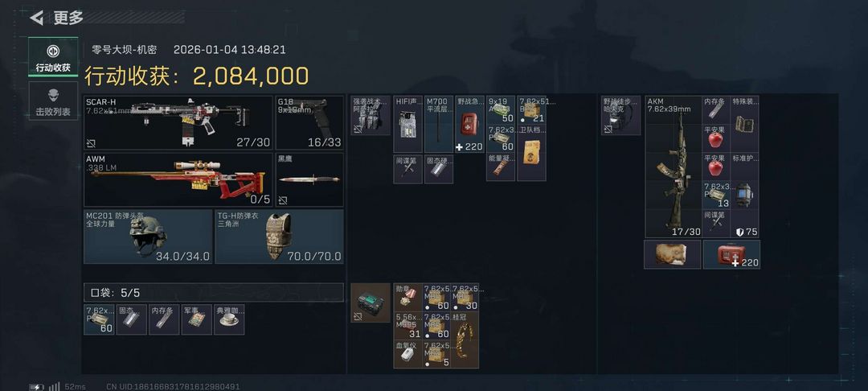This screenshot has width=868, height=391.
Task: Select the 血氧仪 oximeter item
Action: click(408, 355)
